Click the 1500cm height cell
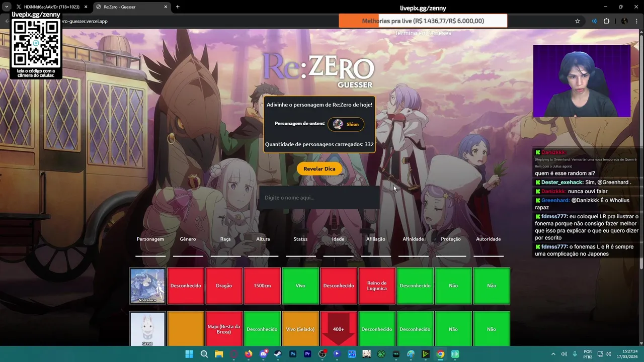This screenshot has height=362, width=644. click(x=262, y=286)
